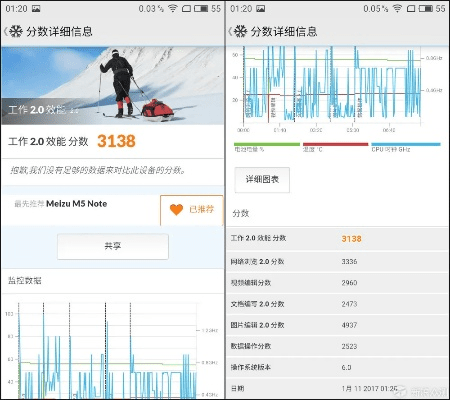Select the 操作系统版本 row showing 6.0

(x=337, y=367)
